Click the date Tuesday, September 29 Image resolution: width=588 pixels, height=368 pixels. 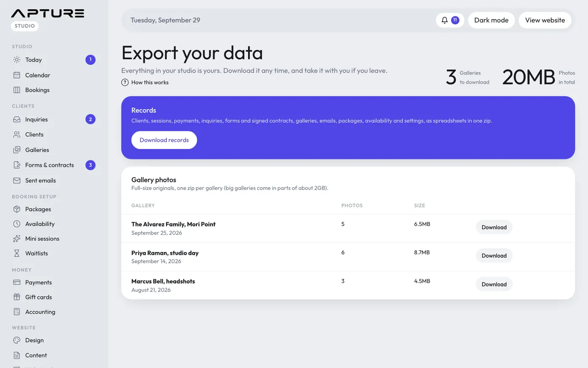(165, 20)
